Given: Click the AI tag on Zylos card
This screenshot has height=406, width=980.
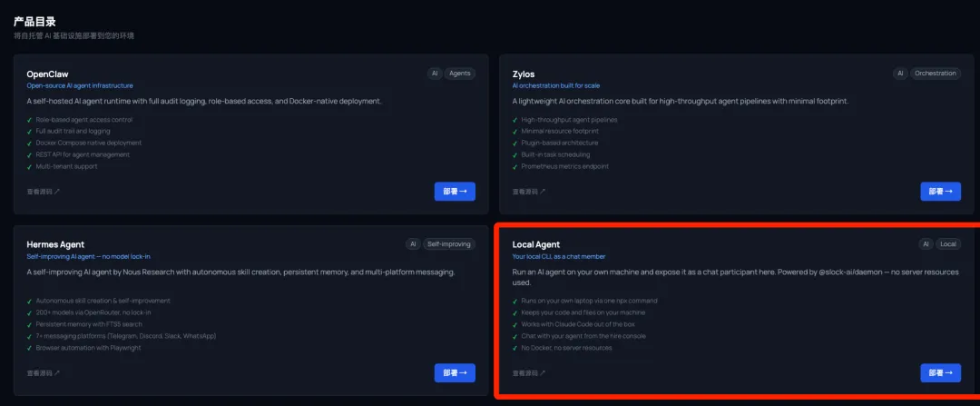Looking at the screenshot, I should click(900, 74).
